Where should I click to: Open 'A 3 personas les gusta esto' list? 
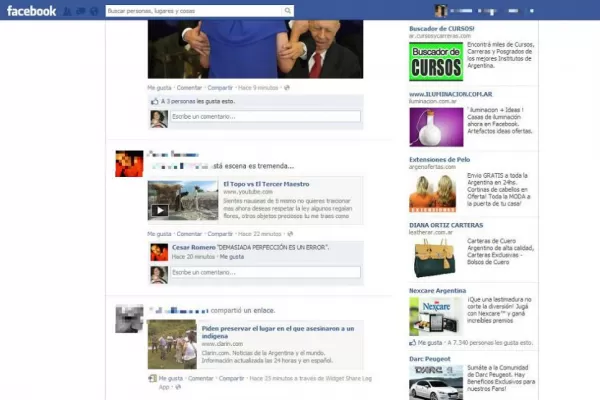[x=198, y=101]
